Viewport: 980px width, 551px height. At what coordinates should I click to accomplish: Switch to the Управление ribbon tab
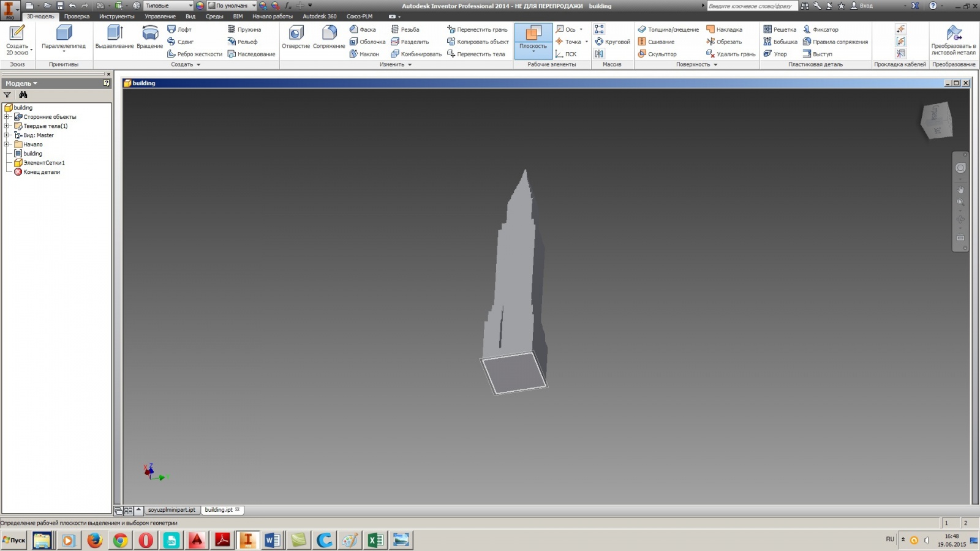click(x=160, y=17)
